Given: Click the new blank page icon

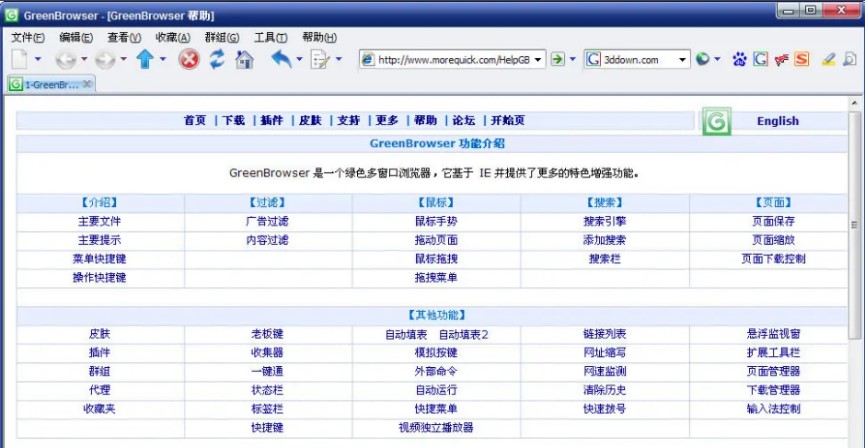Looking at the screenshot, I should (x=19, y=60).
